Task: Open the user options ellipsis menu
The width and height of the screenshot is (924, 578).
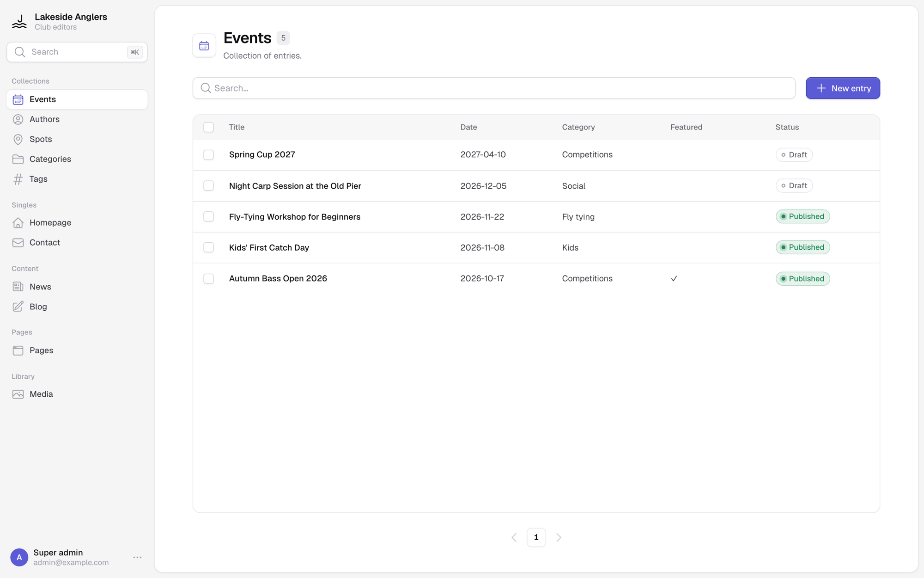Action: coord(137,557)
